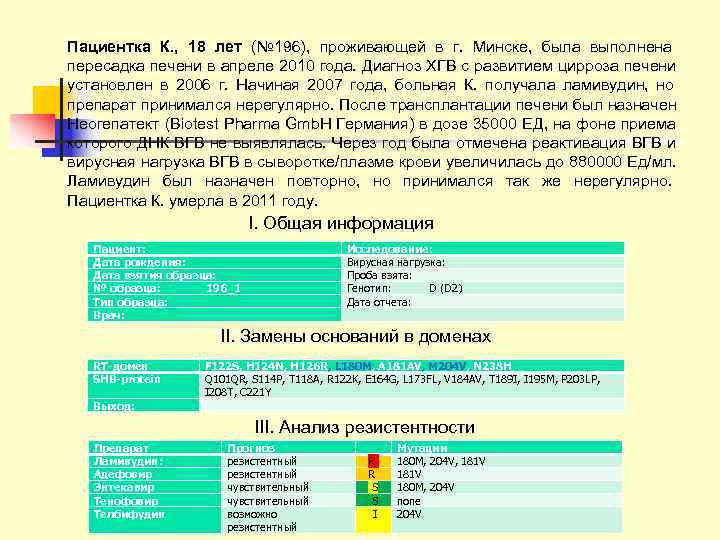Click the "Прогноз" column header
This screenshot has height=540, width=720.
tap(288, 447)
